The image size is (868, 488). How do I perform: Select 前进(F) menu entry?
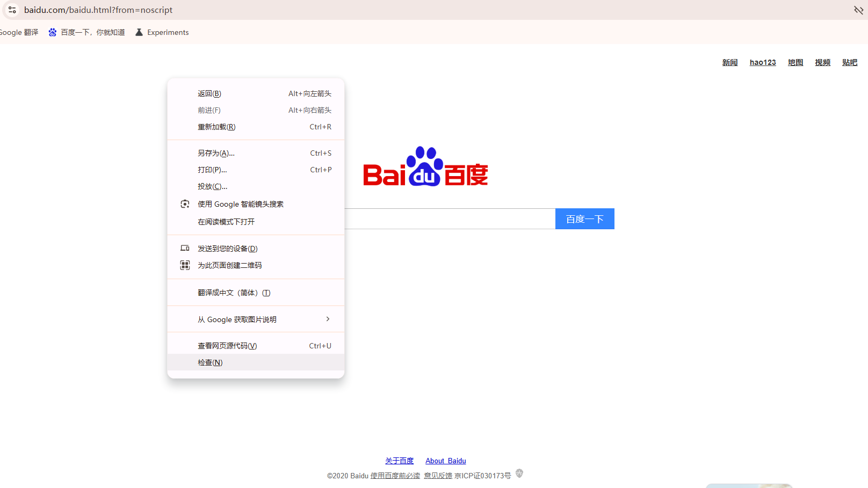click(256, 110)
